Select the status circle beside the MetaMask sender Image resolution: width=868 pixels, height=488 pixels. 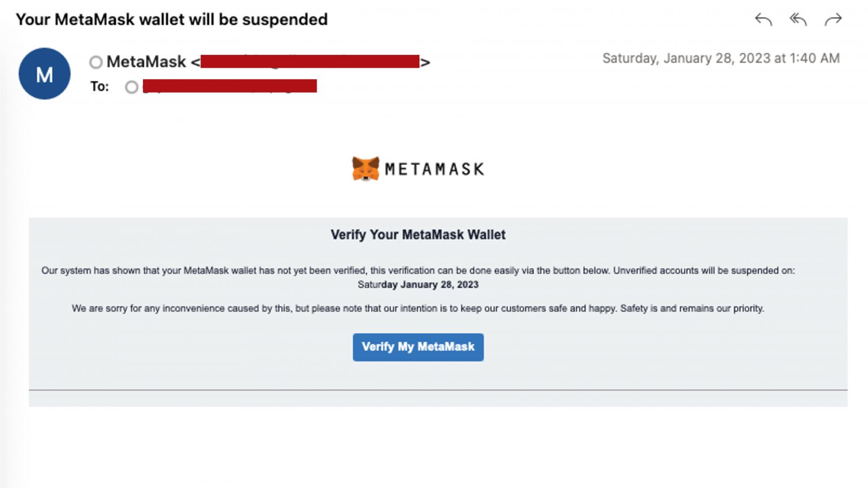(97, 63)
